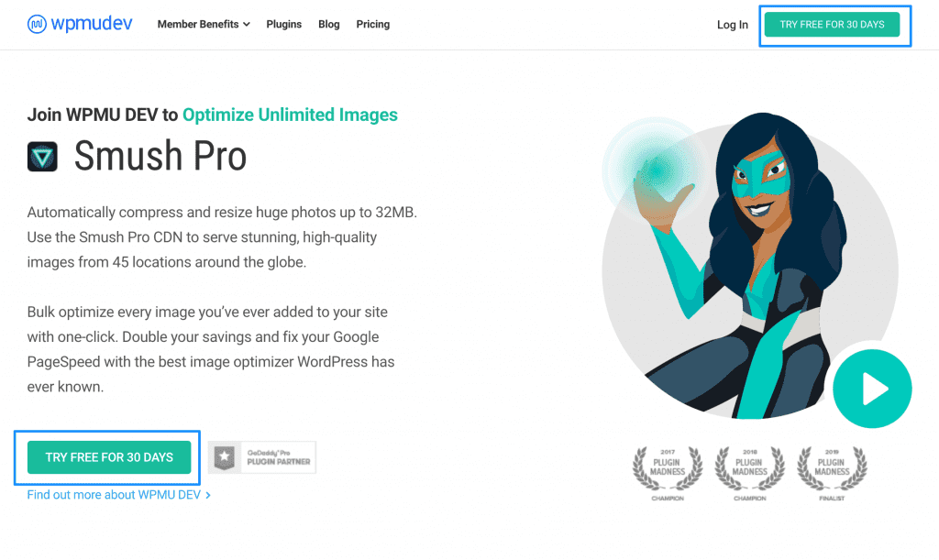
Task: Click main Try Free For 30 Days button
Action: (109, 457)
